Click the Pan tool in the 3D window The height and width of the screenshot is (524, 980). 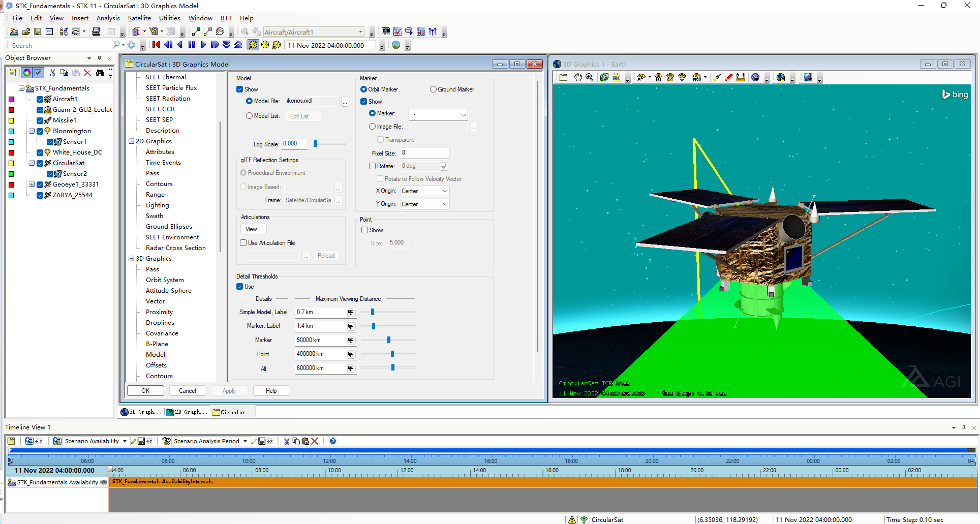[x=578, y=77]
